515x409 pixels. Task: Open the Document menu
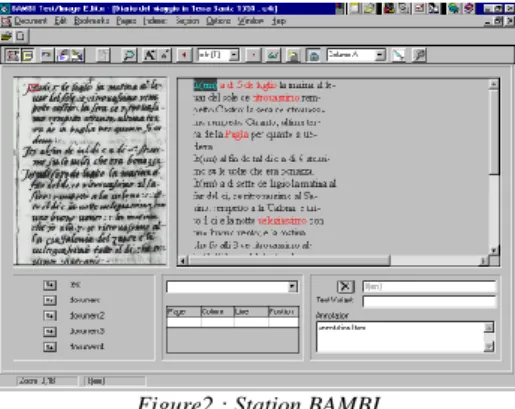pyautogui.click(x=31, y=21)
